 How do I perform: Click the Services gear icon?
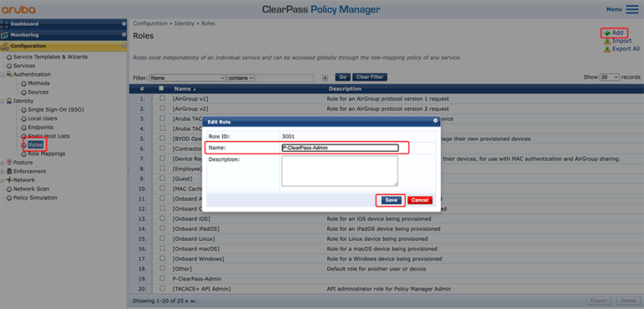tap(9, 65)
